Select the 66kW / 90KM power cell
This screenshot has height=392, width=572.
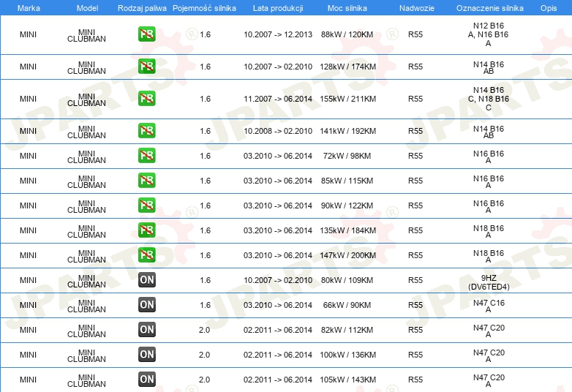(347, 305)
